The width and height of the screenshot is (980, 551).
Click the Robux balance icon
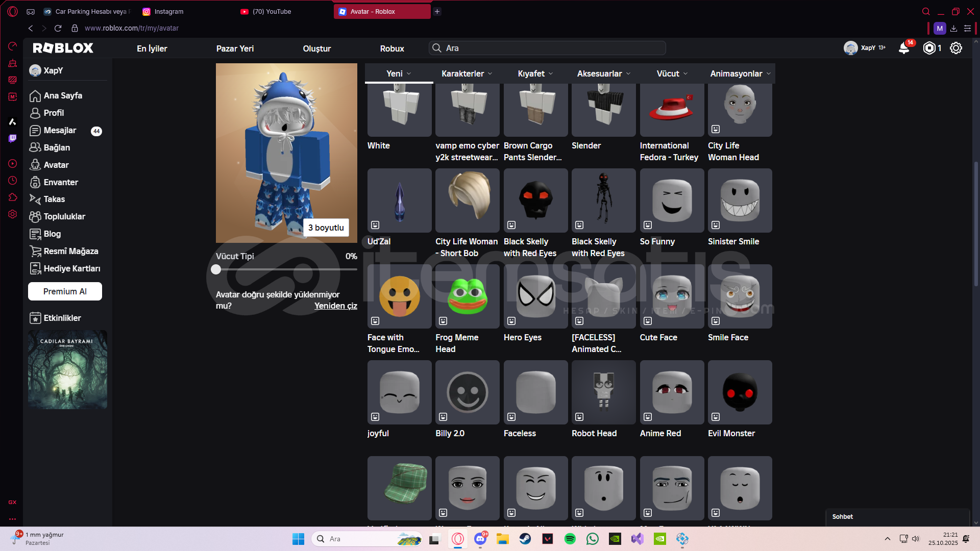coord(929,48)
